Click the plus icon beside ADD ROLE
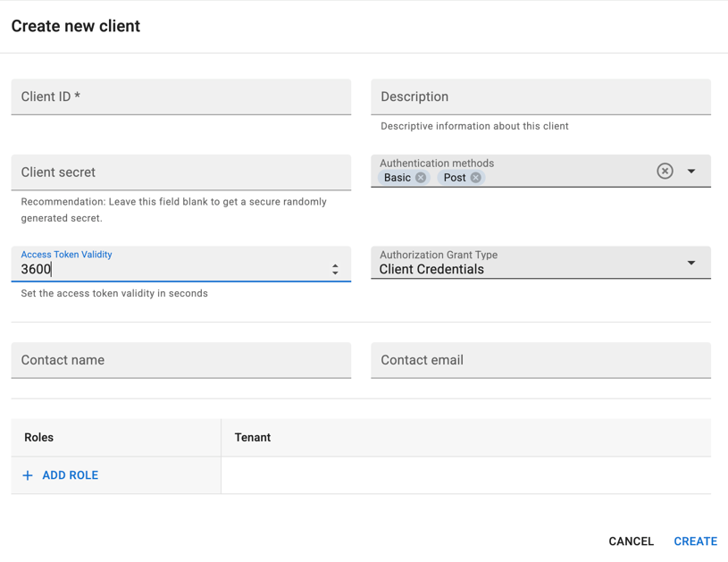The image size is (728, 562). 28,475
